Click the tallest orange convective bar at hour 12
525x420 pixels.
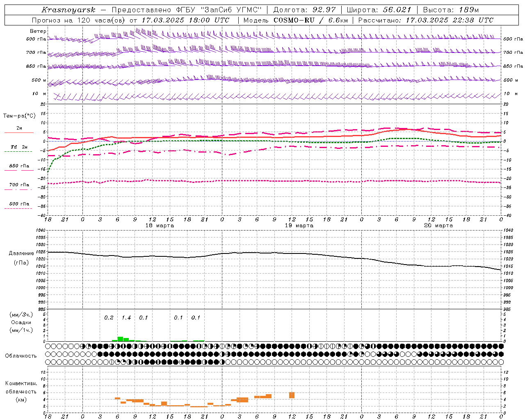click(292, 395)
